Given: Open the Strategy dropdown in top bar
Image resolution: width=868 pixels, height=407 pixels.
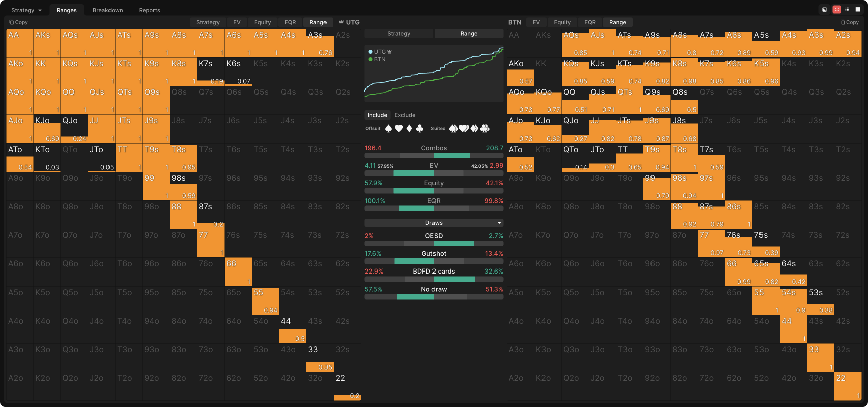Looking at the screenshot, I should tap(26, 10).
